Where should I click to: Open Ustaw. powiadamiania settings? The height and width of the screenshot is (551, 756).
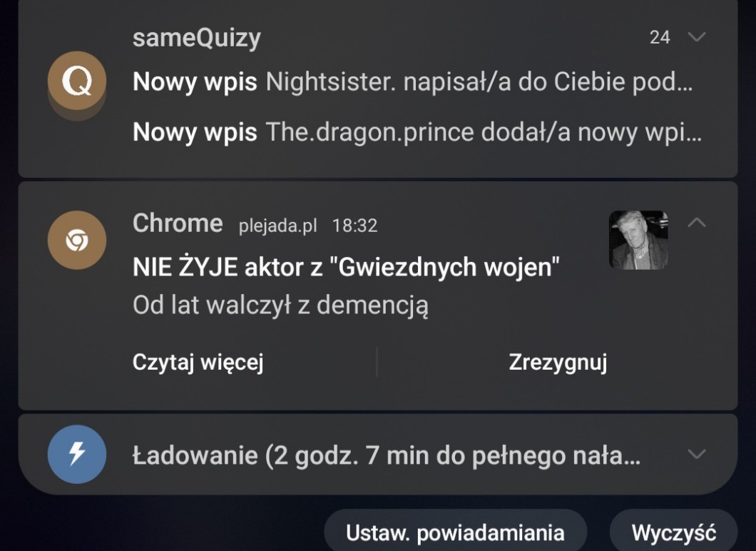[456, 532]
